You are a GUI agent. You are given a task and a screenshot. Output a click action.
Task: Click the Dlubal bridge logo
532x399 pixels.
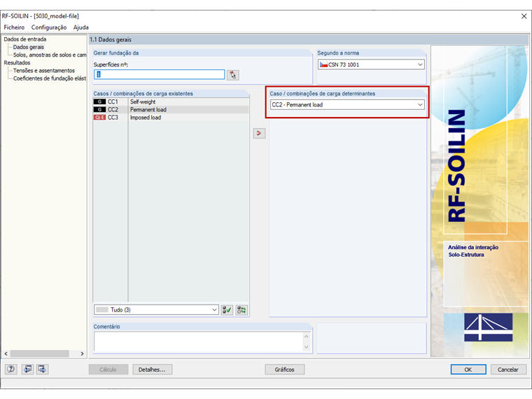point(488,328)
